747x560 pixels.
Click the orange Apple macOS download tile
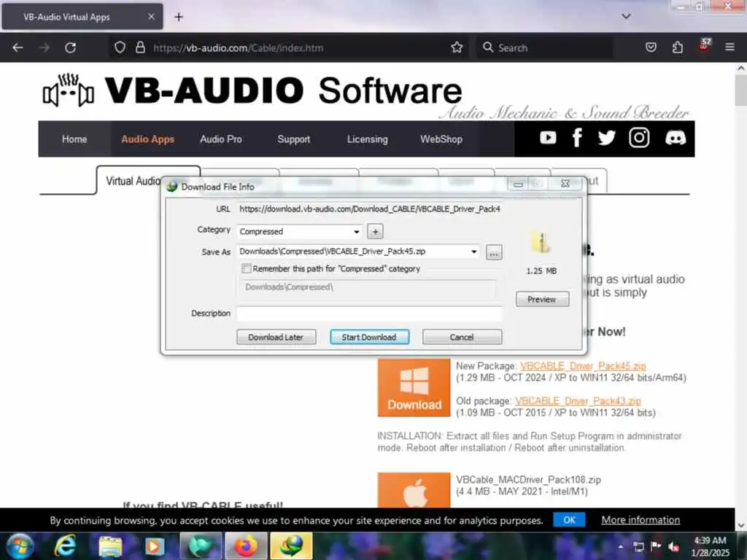414,490
